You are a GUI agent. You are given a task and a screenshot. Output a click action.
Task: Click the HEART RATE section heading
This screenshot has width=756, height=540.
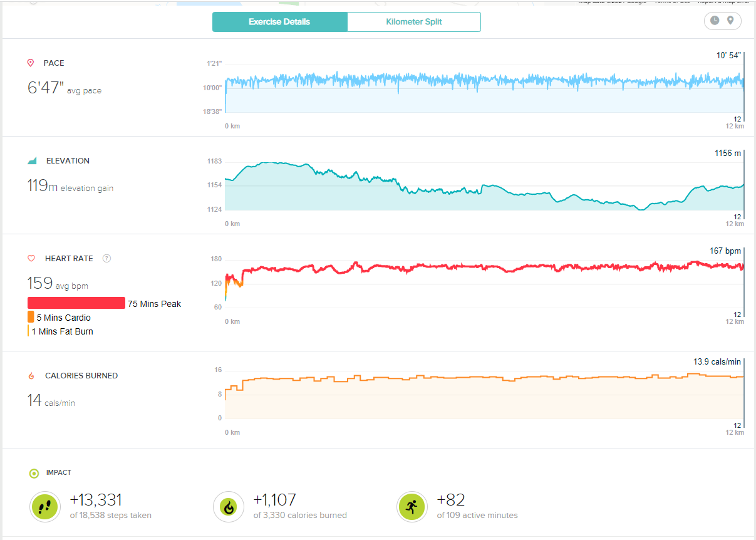pos(69,259)
